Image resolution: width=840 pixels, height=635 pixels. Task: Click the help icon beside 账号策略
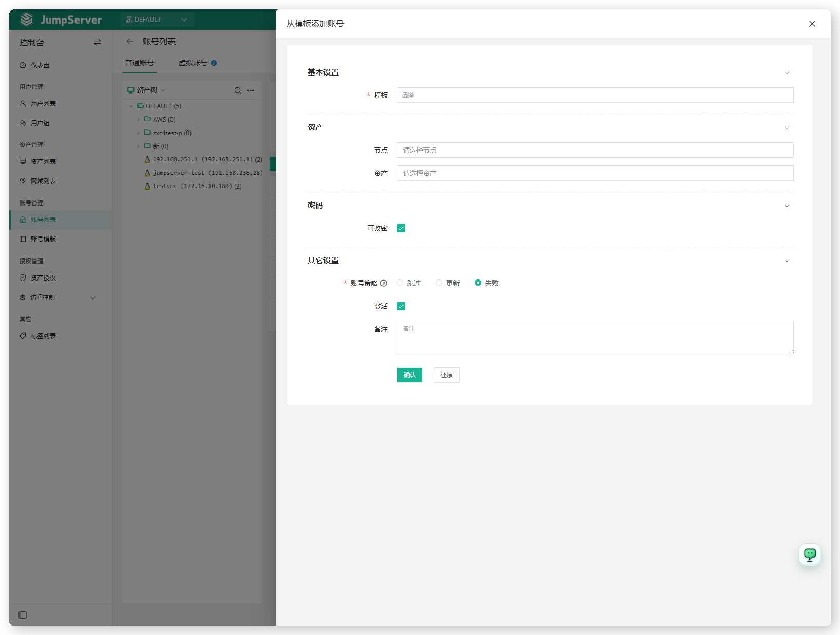384,283
